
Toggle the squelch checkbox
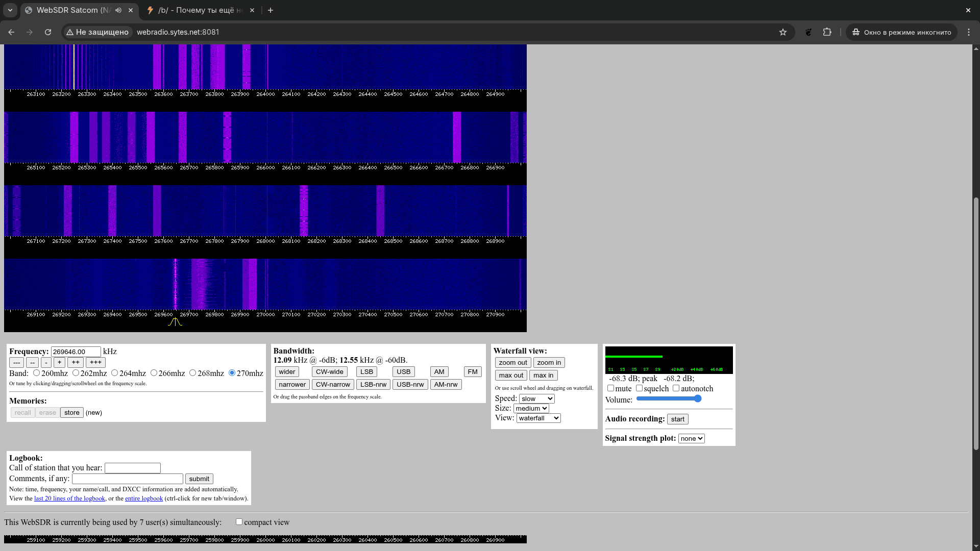[639, 388]
